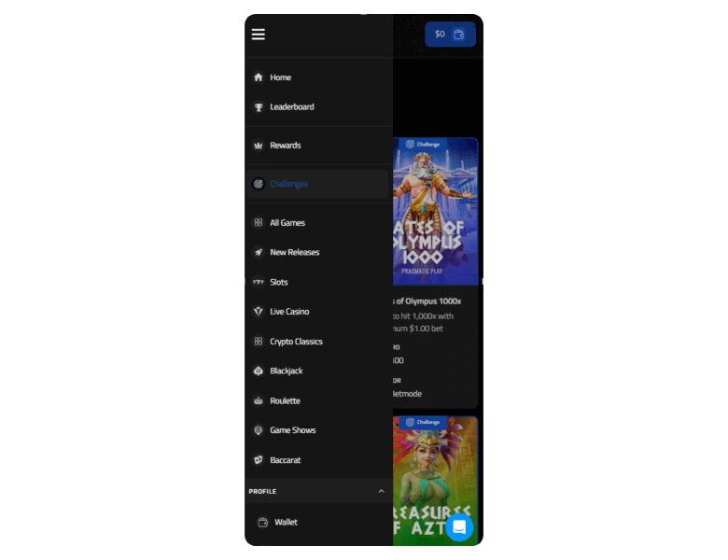The image size is (728, 560).
Task: Close the sidebar using the hamburger menu icon
Action: [259, 35]
